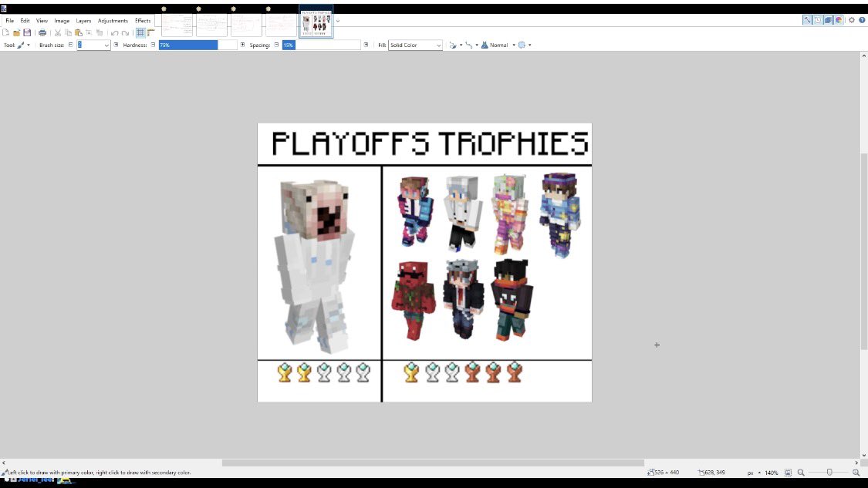Click the zoom slider in the status bar
Viewport: 868px width, 488px height.
click(829, 473)
